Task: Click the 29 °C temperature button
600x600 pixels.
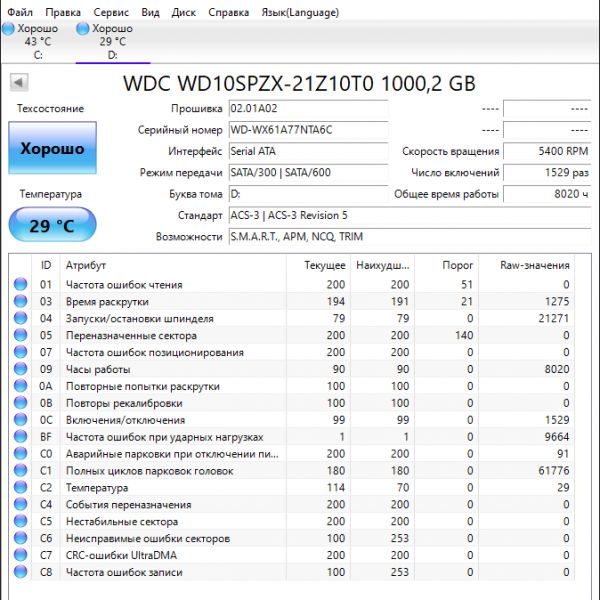Action: pyautogui.click(x=52, y=225)
